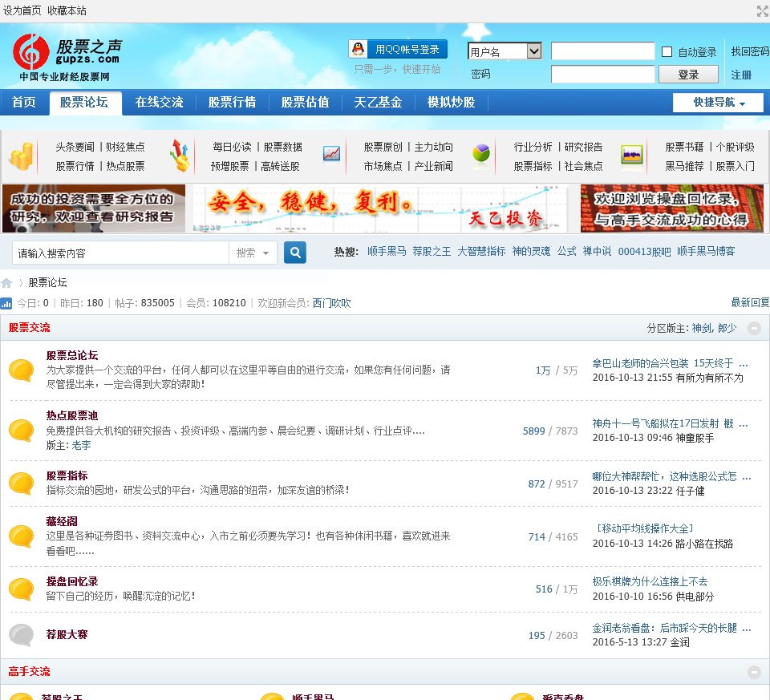Open the 快捷导航 dropdown
This screenshot has width=770, height=700.
coord(718,103)
